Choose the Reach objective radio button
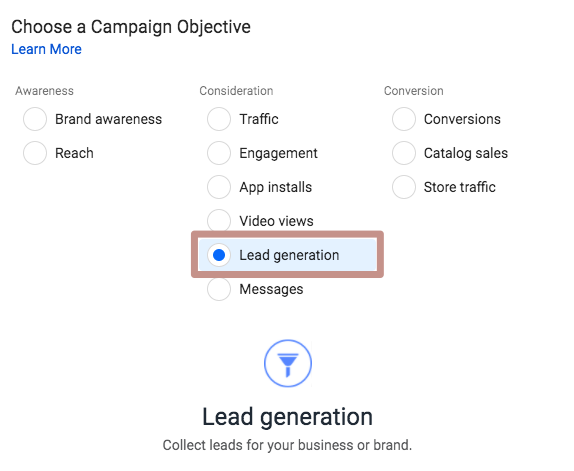 [35, 153]
